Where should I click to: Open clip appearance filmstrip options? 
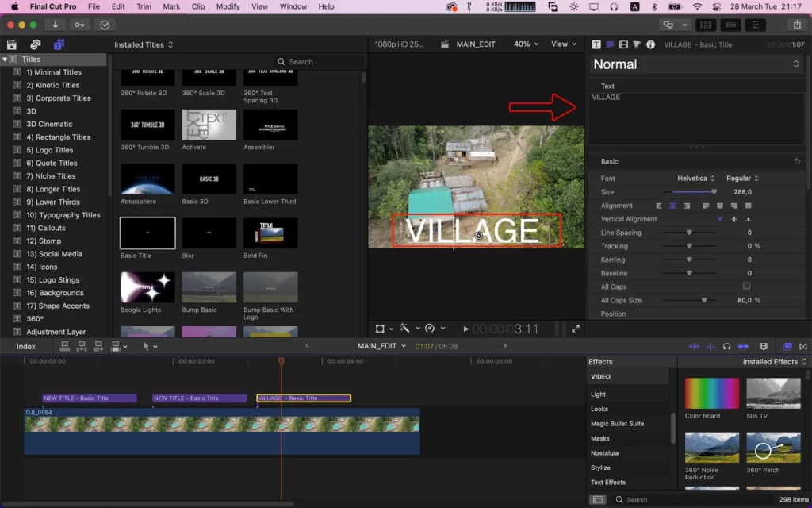coord(764,346)
